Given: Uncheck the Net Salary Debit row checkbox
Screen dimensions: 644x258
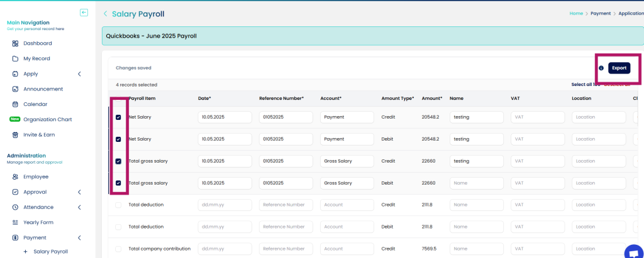Looking at the screenshot, I should pos(118,139).
